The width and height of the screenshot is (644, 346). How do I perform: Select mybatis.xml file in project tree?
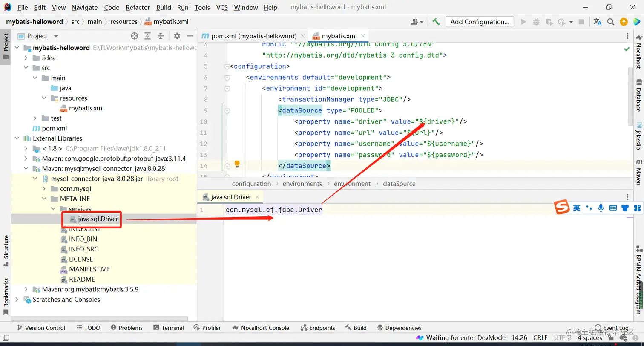[x=86, y=108]
